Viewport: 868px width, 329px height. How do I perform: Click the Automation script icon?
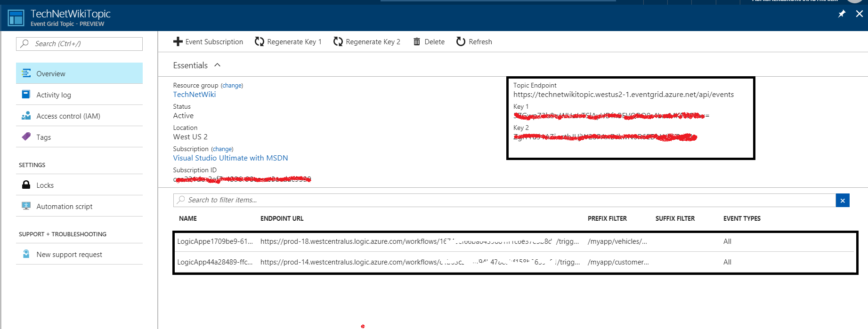click(x=26, y=206)
